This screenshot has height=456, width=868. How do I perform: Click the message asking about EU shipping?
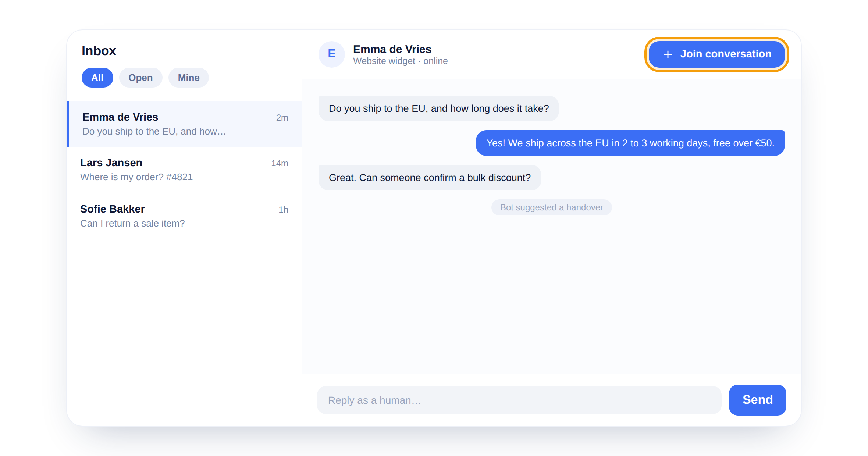pyautogui.click(x=438, y=108)
